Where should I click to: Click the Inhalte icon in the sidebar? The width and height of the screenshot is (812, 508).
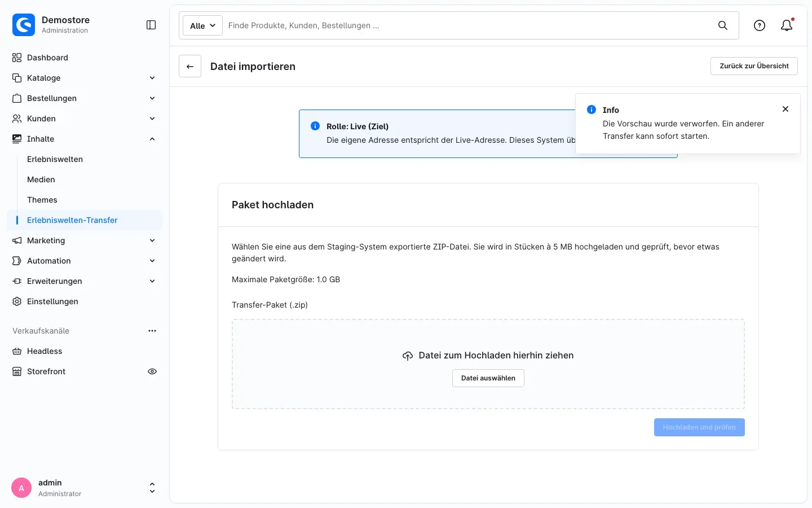point(17,139)
